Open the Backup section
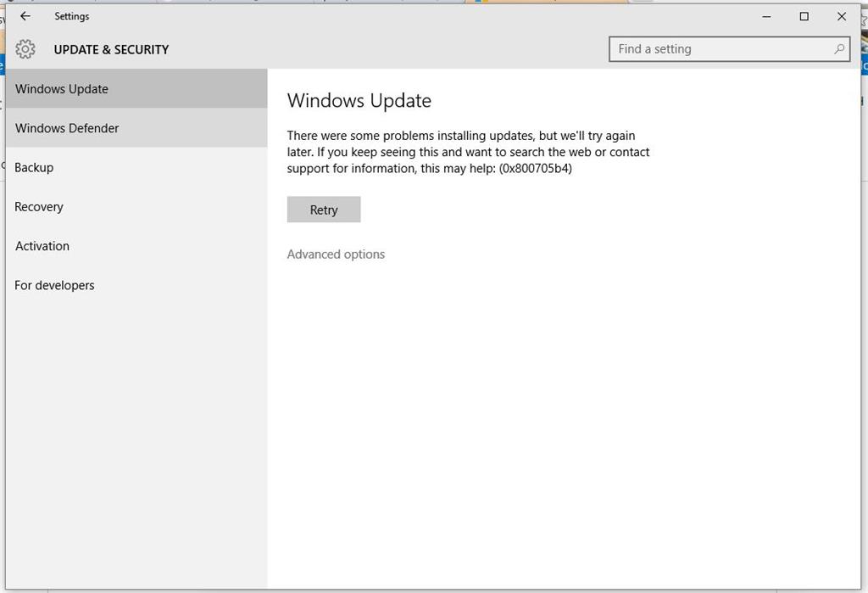Image resolution: width=868 pixels, height=593 pixels. (x=136, y=167)
